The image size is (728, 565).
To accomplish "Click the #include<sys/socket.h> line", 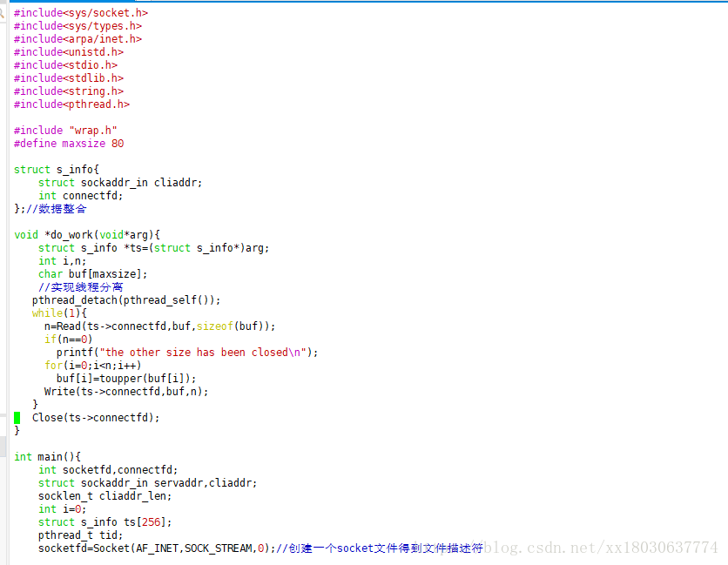I will 81,13.
